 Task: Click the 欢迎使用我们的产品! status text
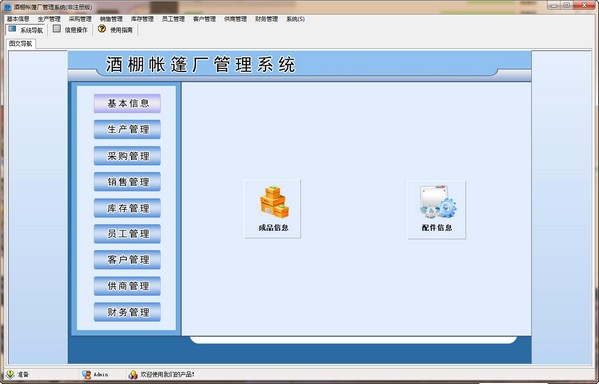coord(168,374)
